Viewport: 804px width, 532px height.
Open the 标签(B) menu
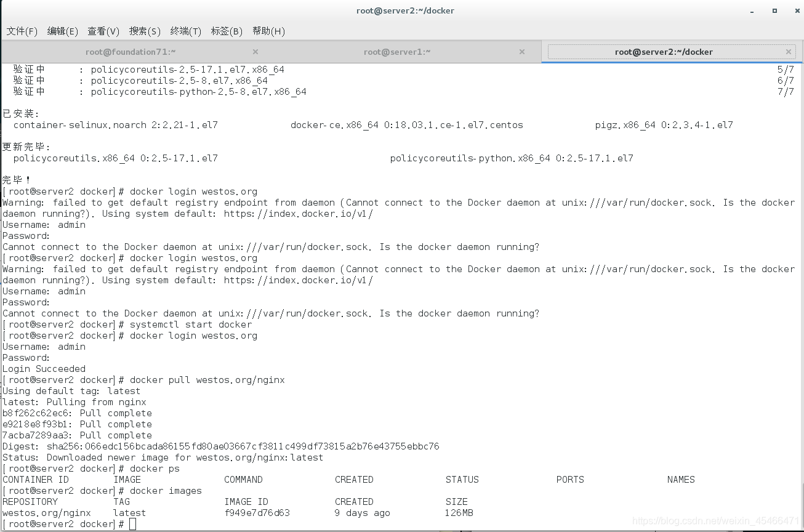click(x=227, y=31)
